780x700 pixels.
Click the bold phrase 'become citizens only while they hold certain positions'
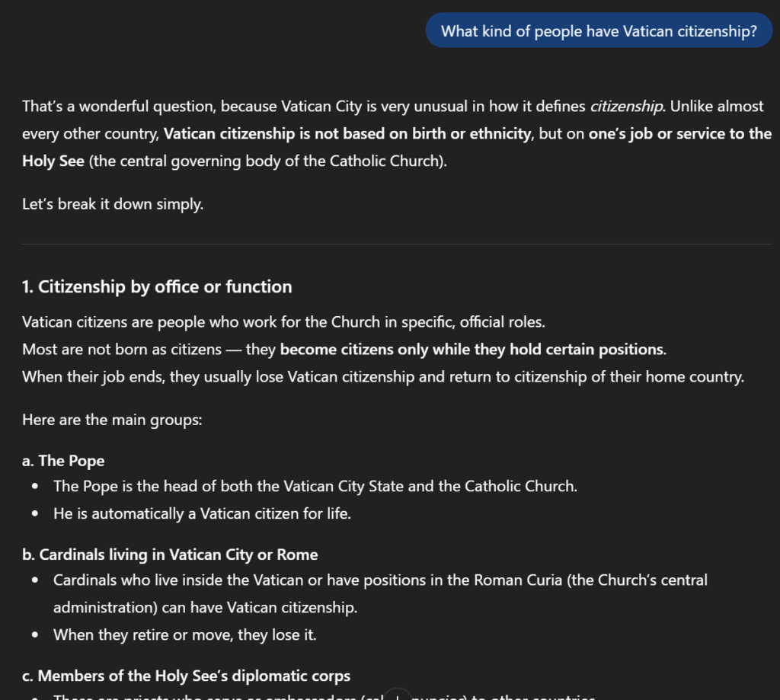[x=472, y=350]
